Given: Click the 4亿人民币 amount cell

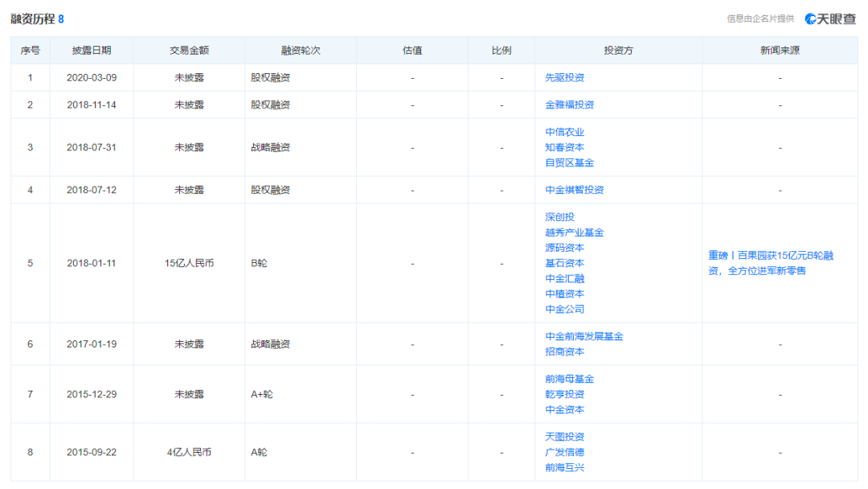Looking at the screenshot, I should pos(190,453).
